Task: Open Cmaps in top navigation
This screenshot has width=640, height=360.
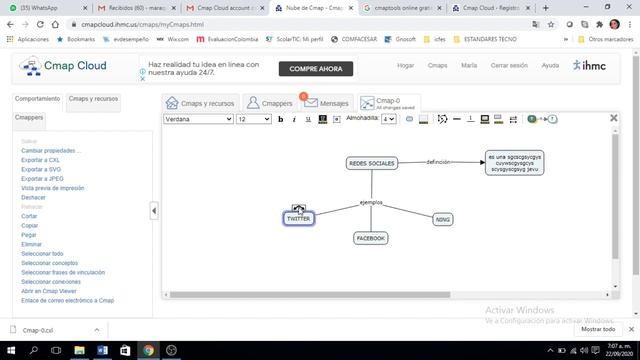Action: [438, 65]
